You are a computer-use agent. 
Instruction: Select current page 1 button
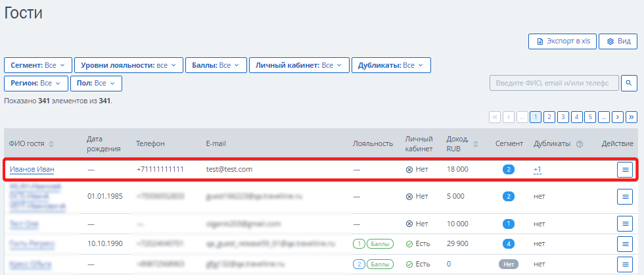536,117
